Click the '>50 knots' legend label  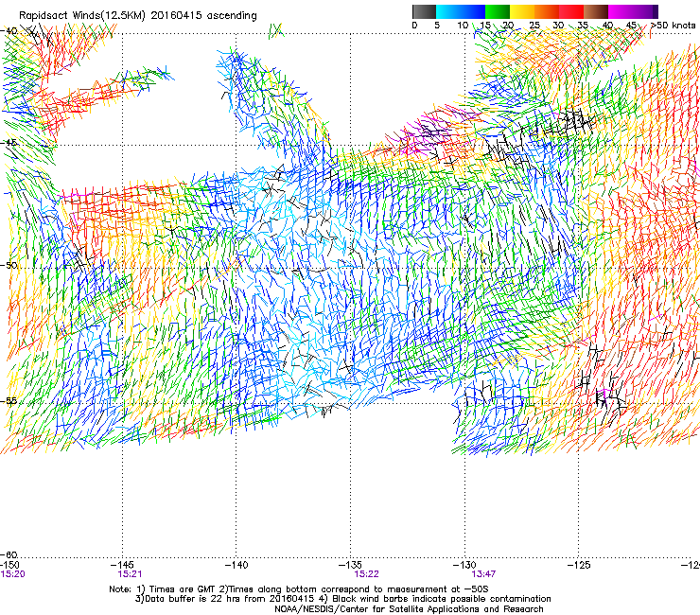(673, 26)
